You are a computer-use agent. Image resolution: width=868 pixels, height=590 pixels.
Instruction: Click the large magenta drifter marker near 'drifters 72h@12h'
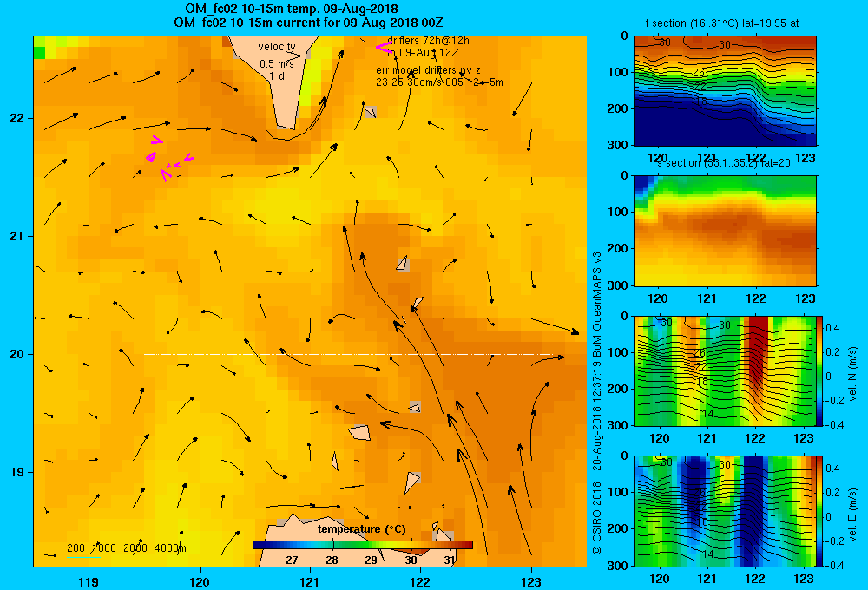coord(384,48)
